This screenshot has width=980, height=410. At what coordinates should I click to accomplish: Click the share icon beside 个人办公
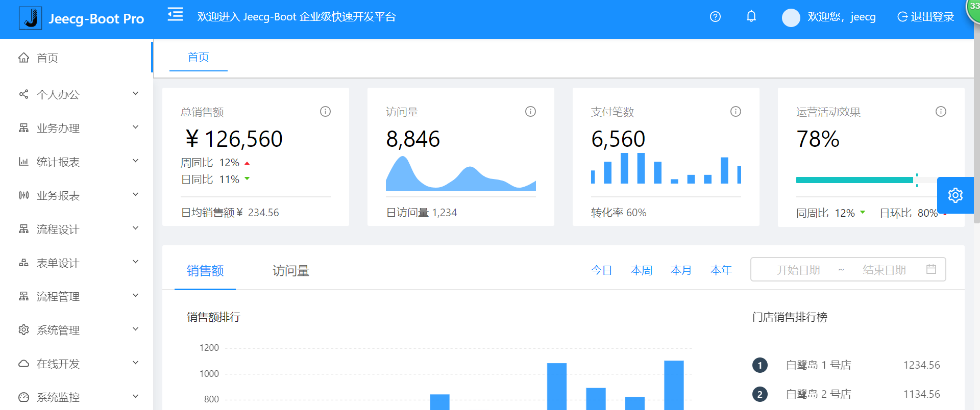pos(23,94)
